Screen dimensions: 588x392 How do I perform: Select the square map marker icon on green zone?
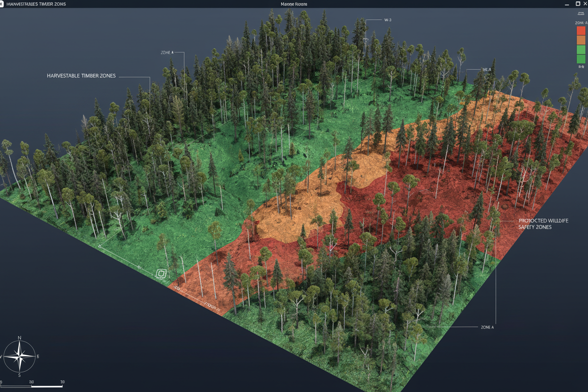click(x=161, y=273)
